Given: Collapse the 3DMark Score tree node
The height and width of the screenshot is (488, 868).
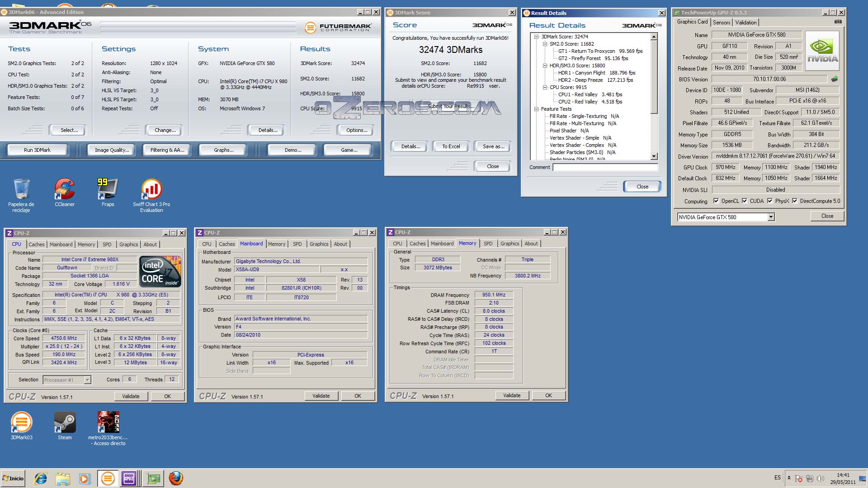Looking at the screenshot, I should point(537,37).
